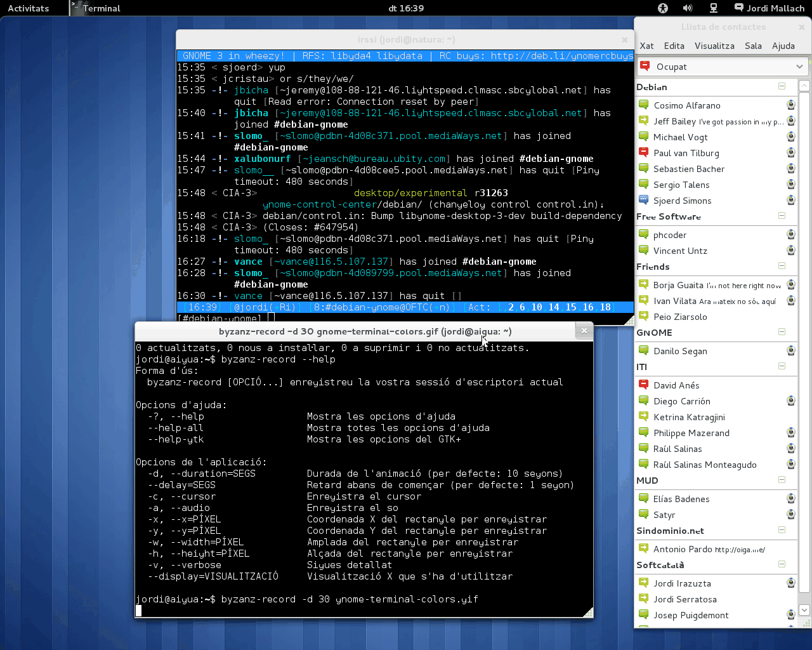Viewport: 812px width, 650px height.
Task: Open the network status icon
Action: (x=713, y=8)
